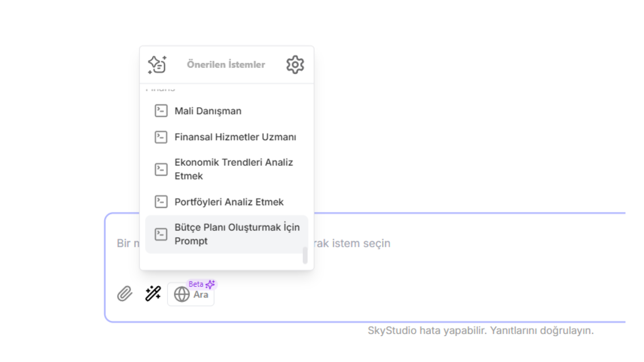
Task: Click terminal icon beside Portföyleri Analiz Etmek
Action: coord(161,202)
